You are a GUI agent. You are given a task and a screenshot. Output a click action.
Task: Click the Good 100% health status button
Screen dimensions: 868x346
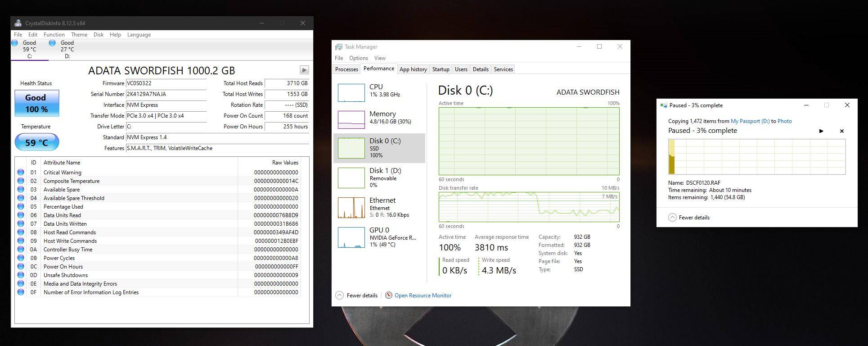coord(36,103)
